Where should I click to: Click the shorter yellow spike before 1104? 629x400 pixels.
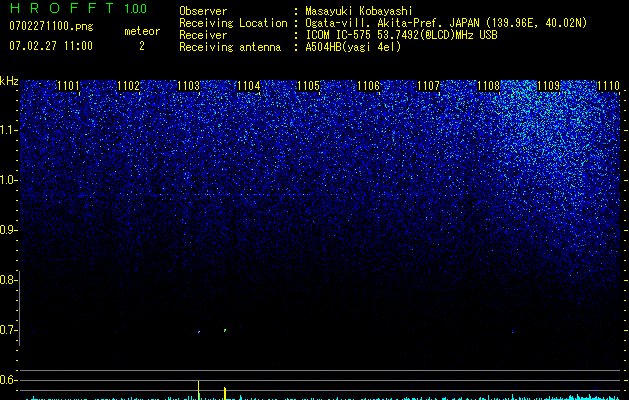[225, 393]
